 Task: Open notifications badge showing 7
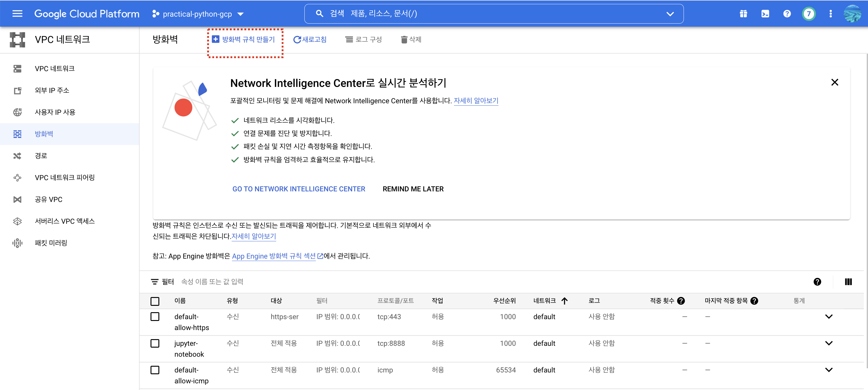click(809, 14)
